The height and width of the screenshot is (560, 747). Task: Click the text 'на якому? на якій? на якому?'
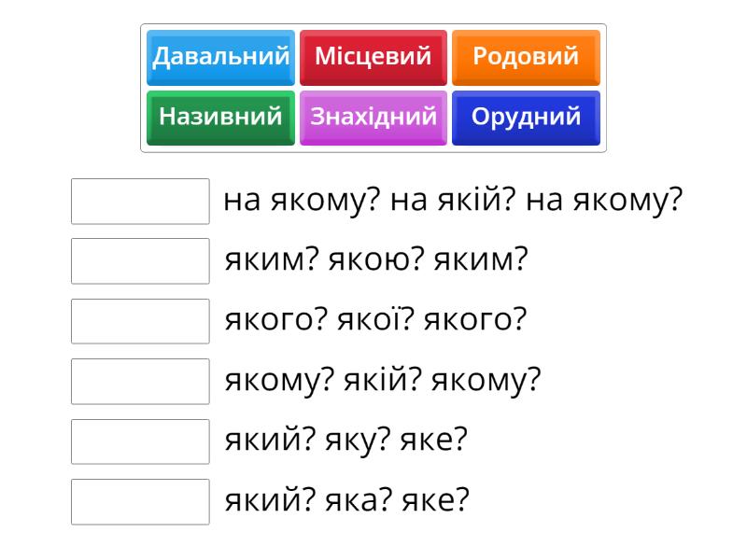454,201
